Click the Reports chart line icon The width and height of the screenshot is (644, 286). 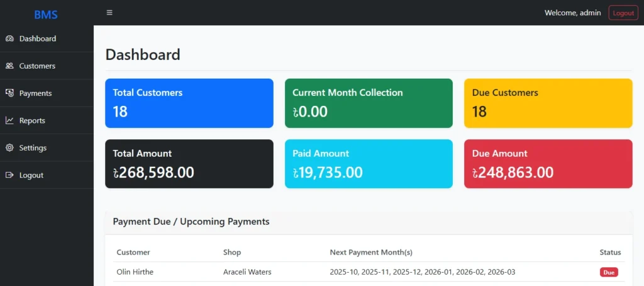click(9, 120)
